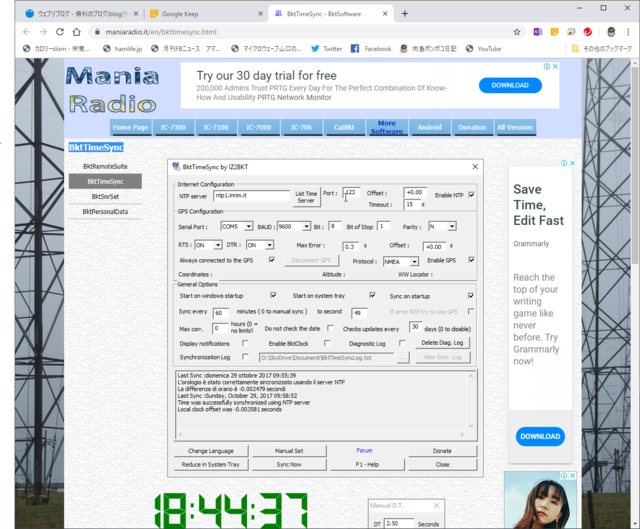Image resolution: width=640 pixels, height=529 pixels.
Task: Open the Facebook bookmark
Action: pyautogui.click(x=371, y=49)
